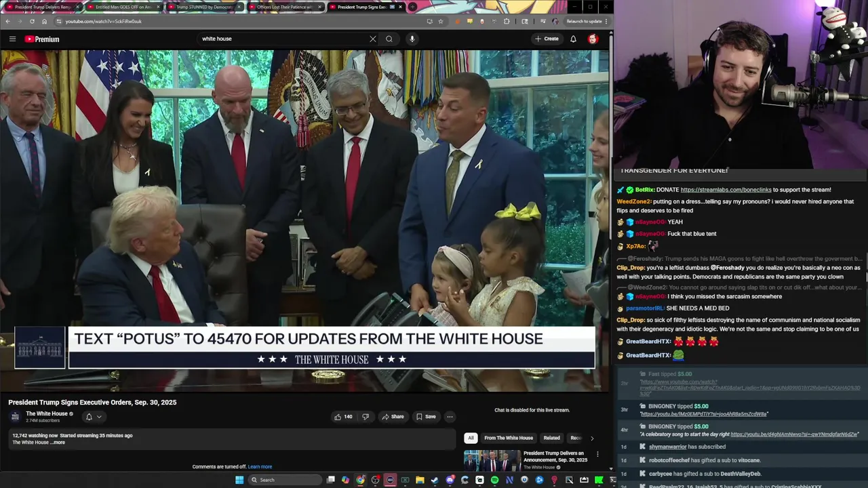Like the video with thumbs up
The image size is (868, 488).
[x=343, y=417]
